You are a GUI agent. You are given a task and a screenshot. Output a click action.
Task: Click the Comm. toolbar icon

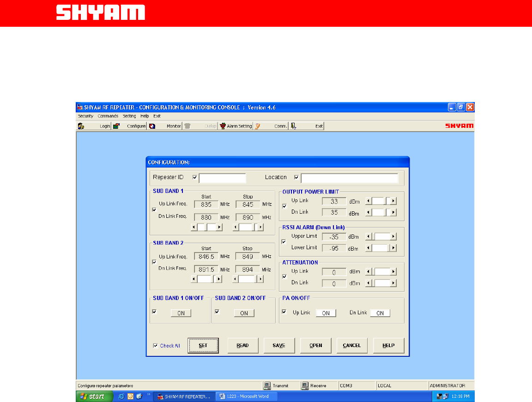258,126
